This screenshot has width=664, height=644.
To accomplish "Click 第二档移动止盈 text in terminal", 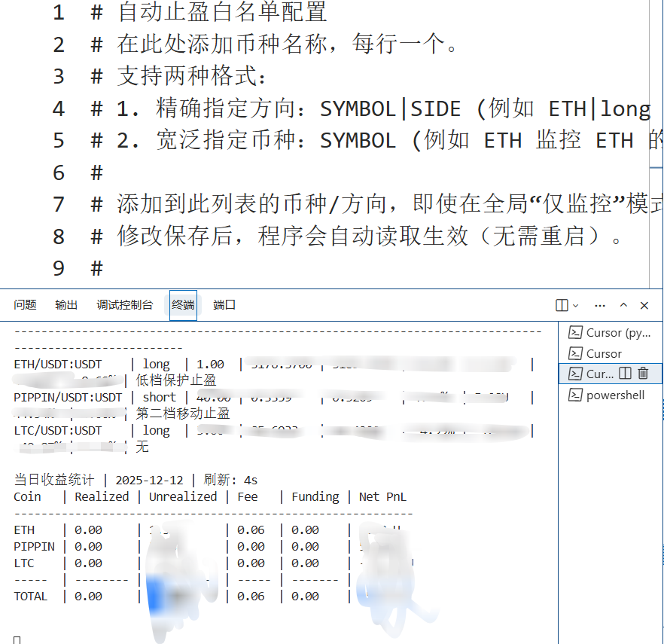I will (182, 414).
